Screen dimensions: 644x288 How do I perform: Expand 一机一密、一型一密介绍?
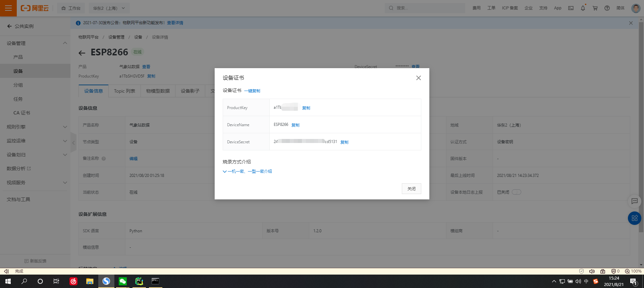248,171
